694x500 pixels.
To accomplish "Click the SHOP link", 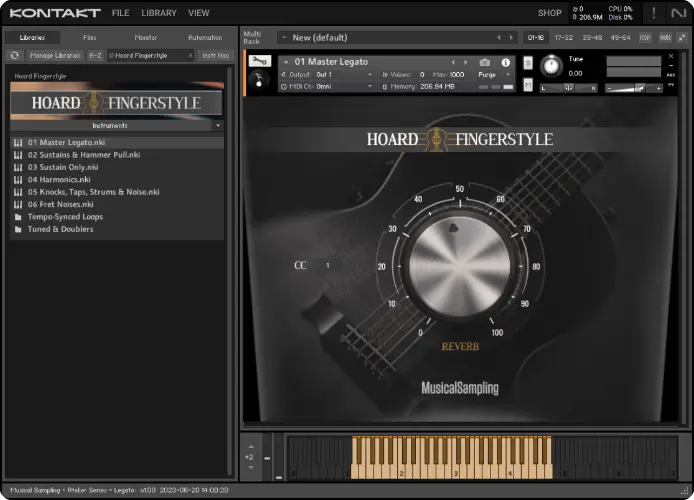I will point(549,13).
